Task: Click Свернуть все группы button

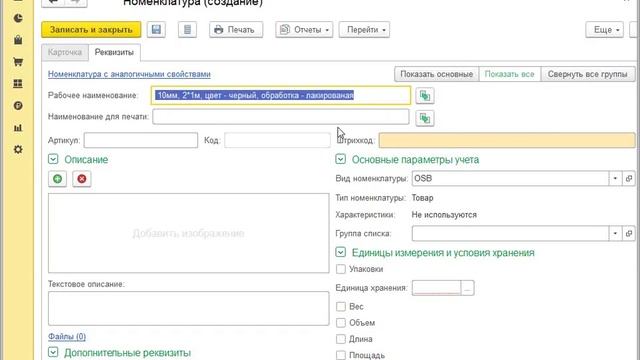Action: point(588,74)
